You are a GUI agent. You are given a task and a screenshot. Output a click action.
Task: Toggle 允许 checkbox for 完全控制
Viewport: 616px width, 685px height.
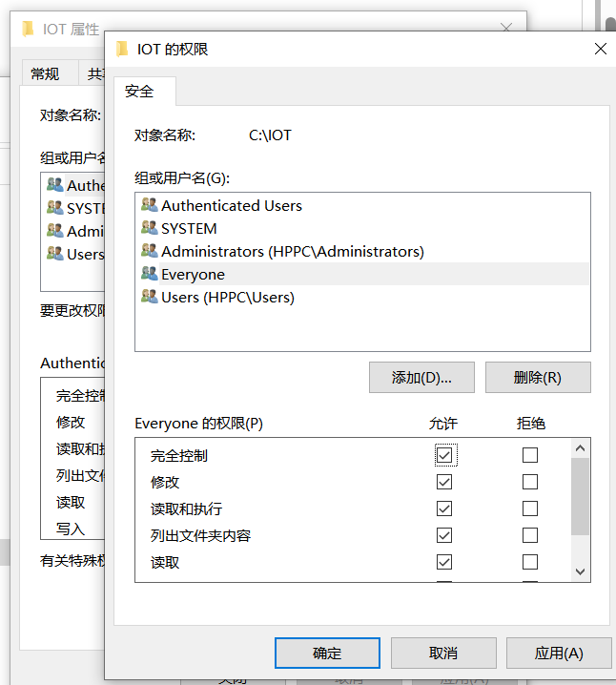click(444, 455)
